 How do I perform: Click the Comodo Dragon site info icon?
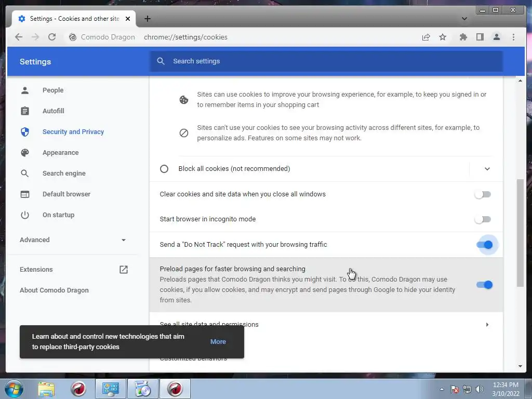click(73, 37)
